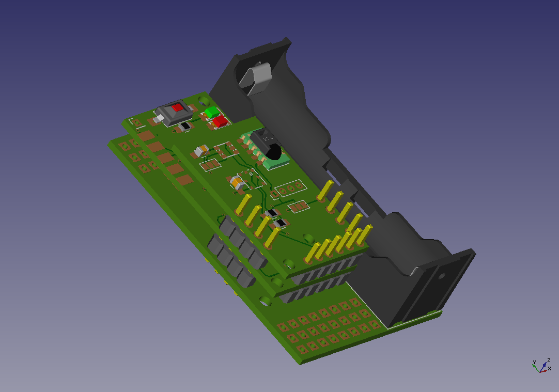This screenshot has height=392, width=559.
Task: Select the mounting hole beside the green LED
Action: point(204,100)
